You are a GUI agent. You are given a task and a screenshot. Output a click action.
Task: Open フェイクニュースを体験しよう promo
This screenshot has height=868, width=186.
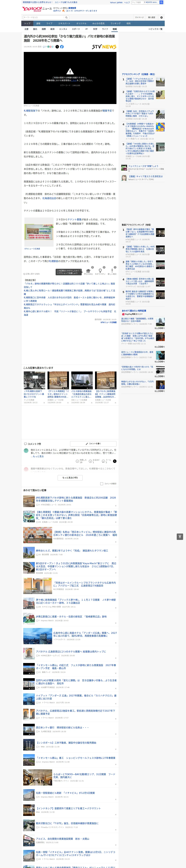coord(143,166)
